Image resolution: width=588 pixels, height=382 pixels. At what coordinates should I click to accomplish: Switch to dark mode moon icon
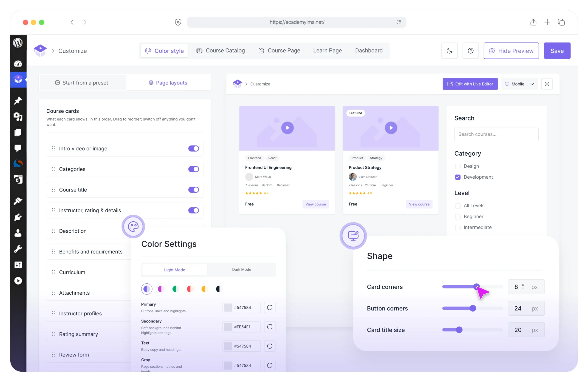click(449, 51)
